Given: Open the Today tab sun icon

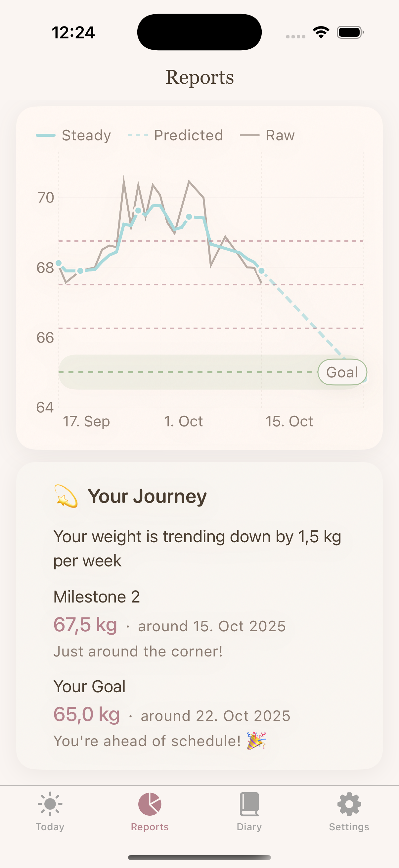Looking at the screenshot, I should point(50,804).
